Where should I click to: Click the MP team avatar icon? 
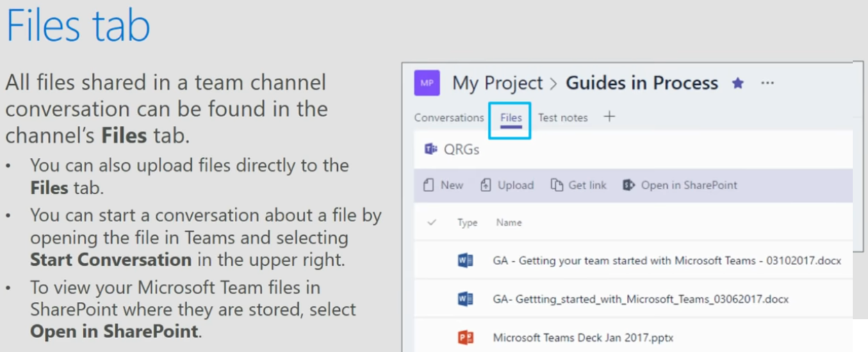[x=427, y=83]
